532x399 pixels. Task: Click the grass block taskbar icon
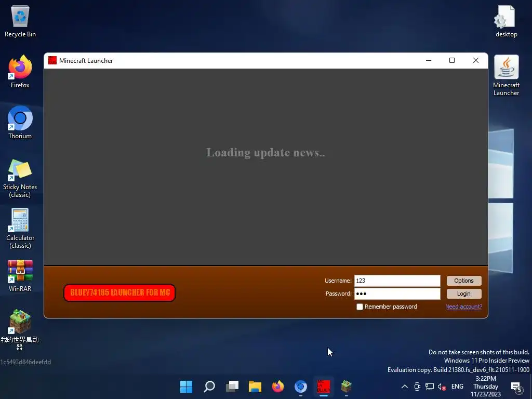tap(347, 387)
